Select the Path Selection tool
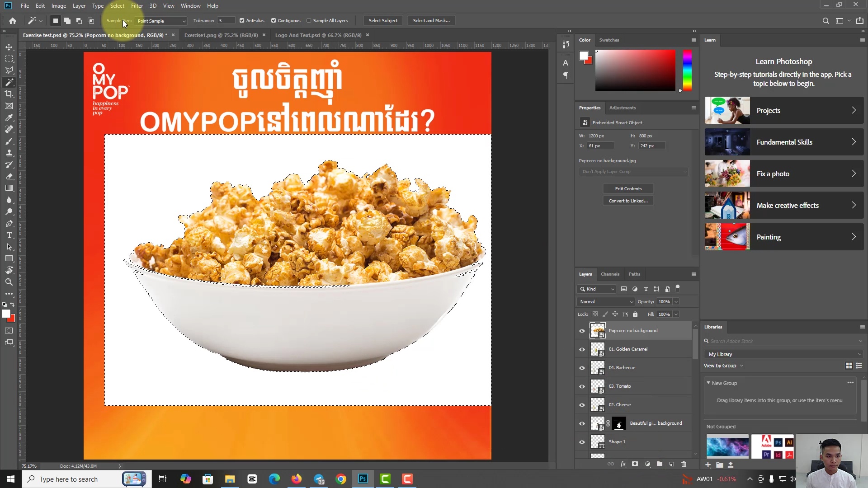The image size is (868, 488). 9,247
